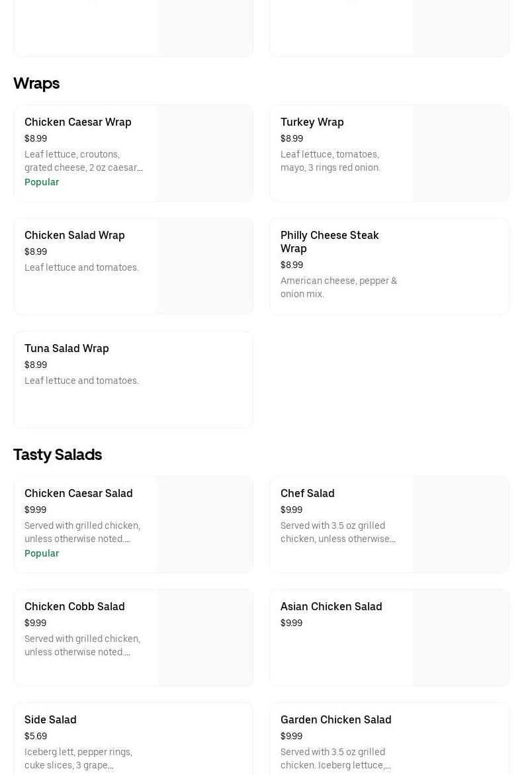Image resolution: width=532 pixels, height=775 pixels.
Task: Select the Chicken Cobb Salad title
Action: pos(75,607)
